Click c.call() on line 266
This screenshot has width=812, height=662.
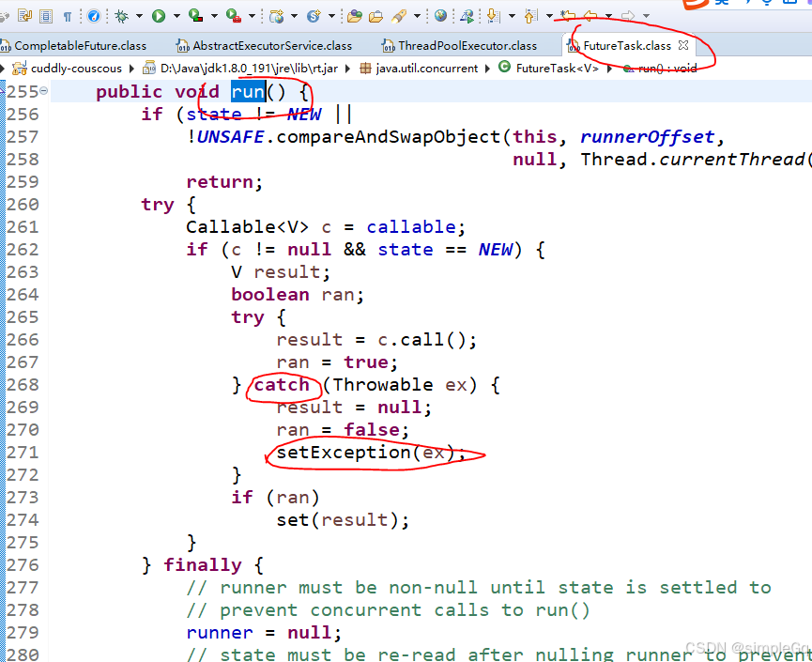coord(422,340)
